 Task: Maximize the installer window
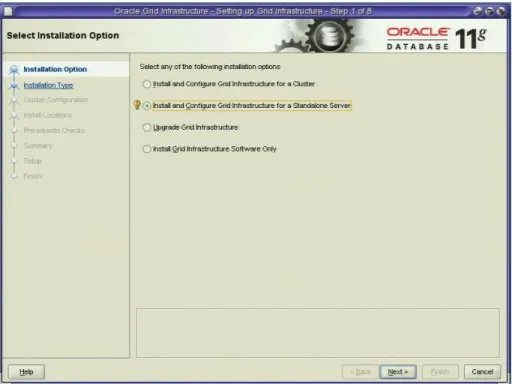[489, 11]
